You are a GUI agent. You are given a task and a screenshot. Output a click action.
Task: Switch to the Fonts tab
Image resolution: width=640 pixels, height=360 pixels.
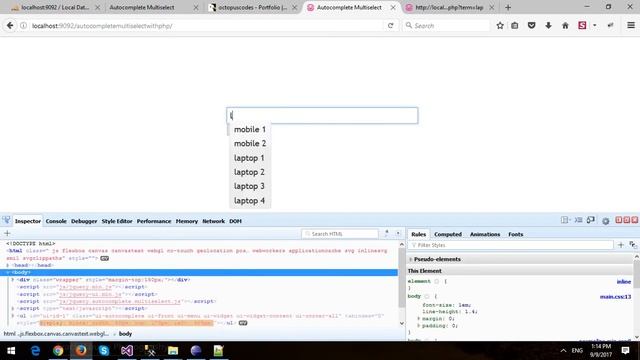click(x=516, y=234)
